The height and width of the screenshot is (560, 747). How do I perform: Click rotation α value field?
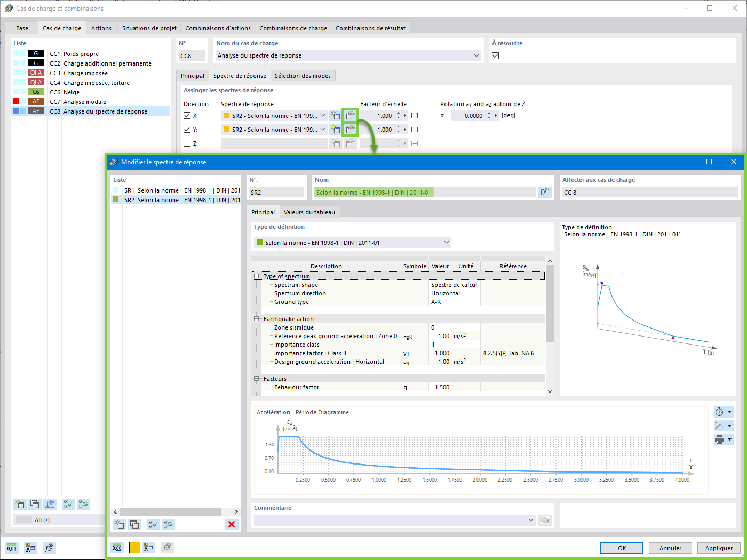(468, 115)
